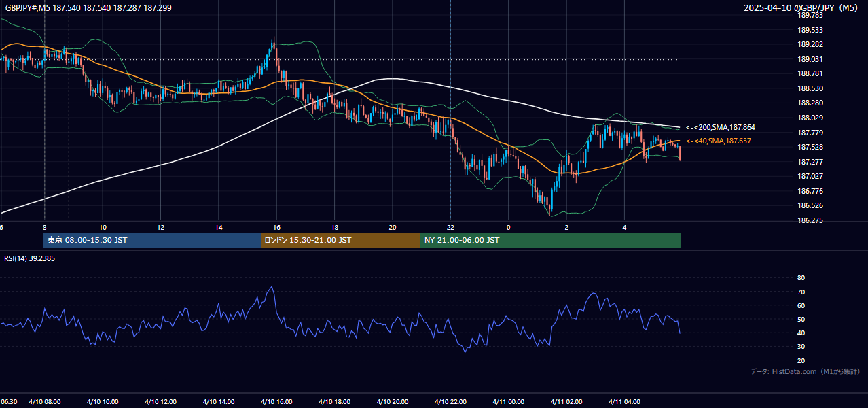Click price axis value 188.280
The width and height of the screenshot is (868, 408).
pyautogui.click(x=810, y=103)
